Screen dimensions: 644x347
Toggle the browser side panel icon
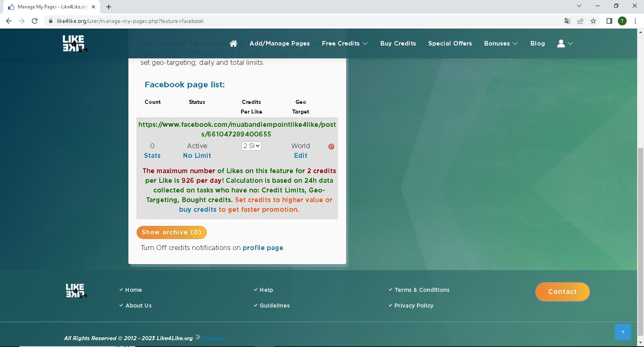click(x=609, y=21)
